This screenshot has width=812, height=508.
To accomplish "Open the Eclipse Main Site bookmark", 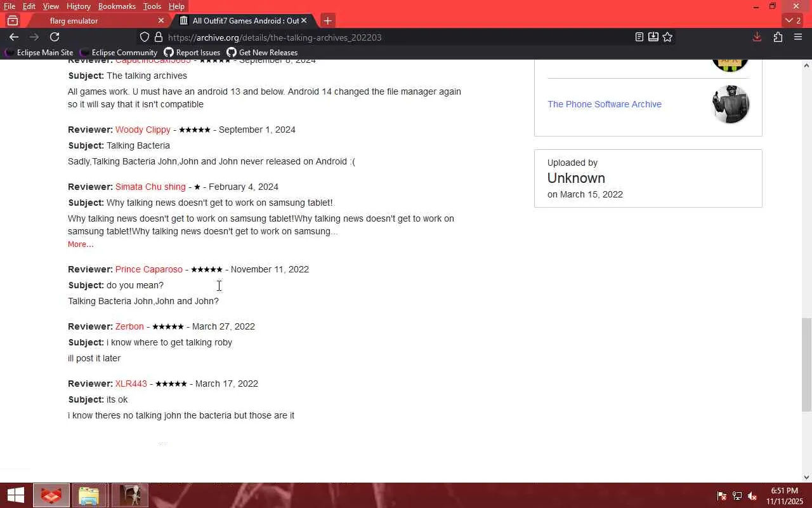I will 39,53.
